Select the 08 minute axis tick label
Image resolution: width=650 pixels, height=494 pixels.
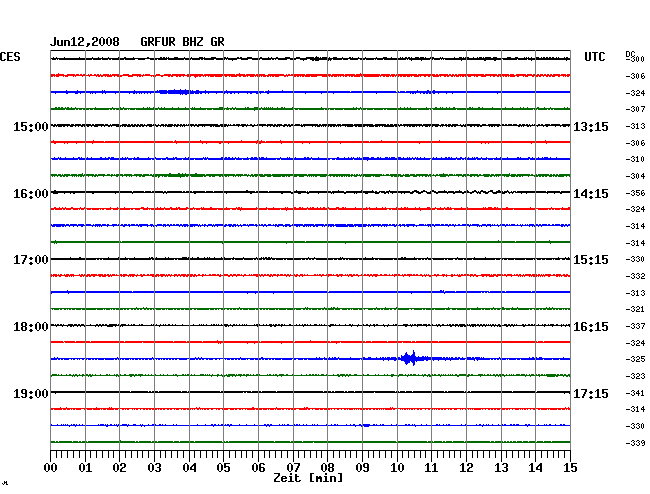[x=327, y=468]
